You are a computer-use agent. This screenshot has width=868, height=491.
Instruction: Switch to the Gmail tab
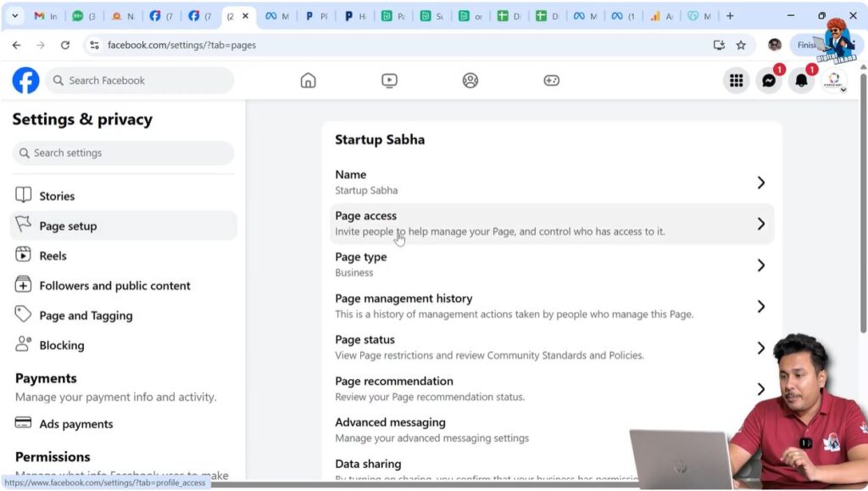pos(46,16)
